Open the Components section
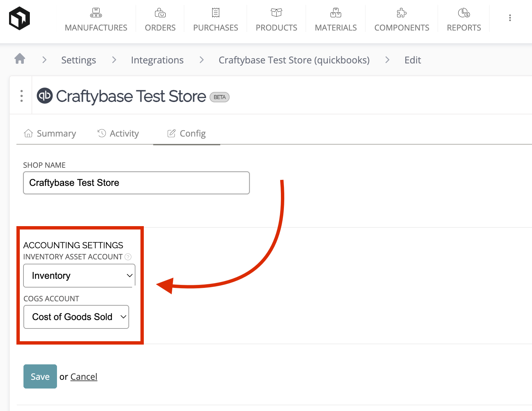 [402, 20]
